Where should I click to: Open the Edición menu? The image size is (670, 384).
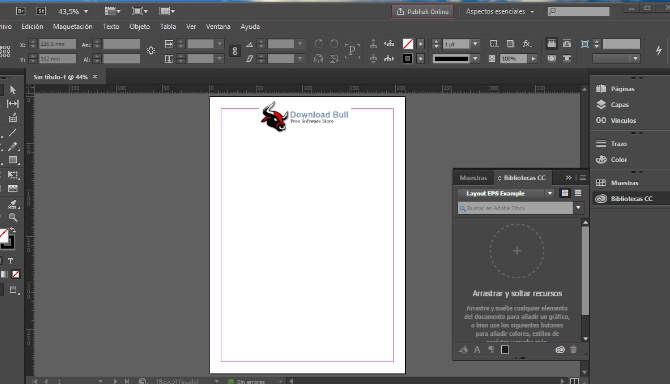point(32,26)
